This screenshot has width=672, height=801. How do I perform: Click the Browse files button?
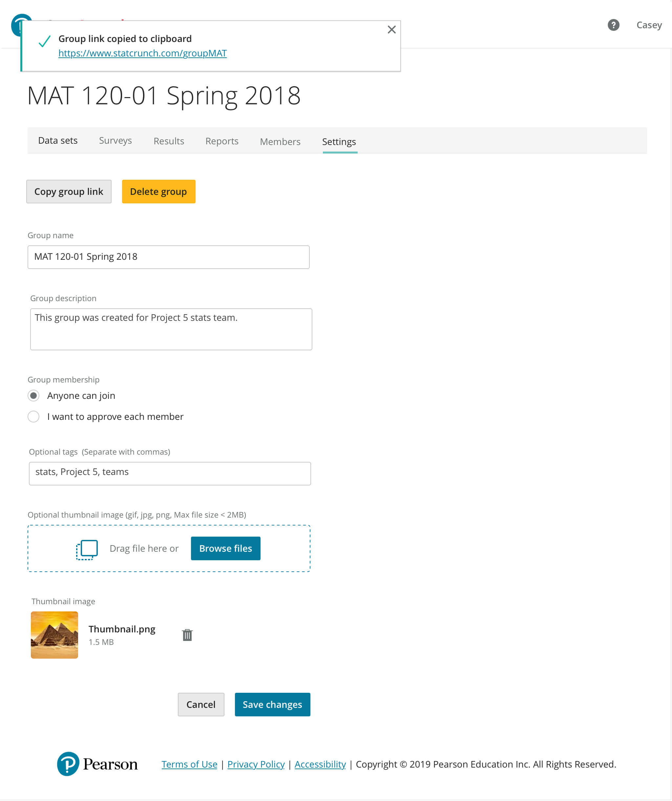[x=225, y=548]
